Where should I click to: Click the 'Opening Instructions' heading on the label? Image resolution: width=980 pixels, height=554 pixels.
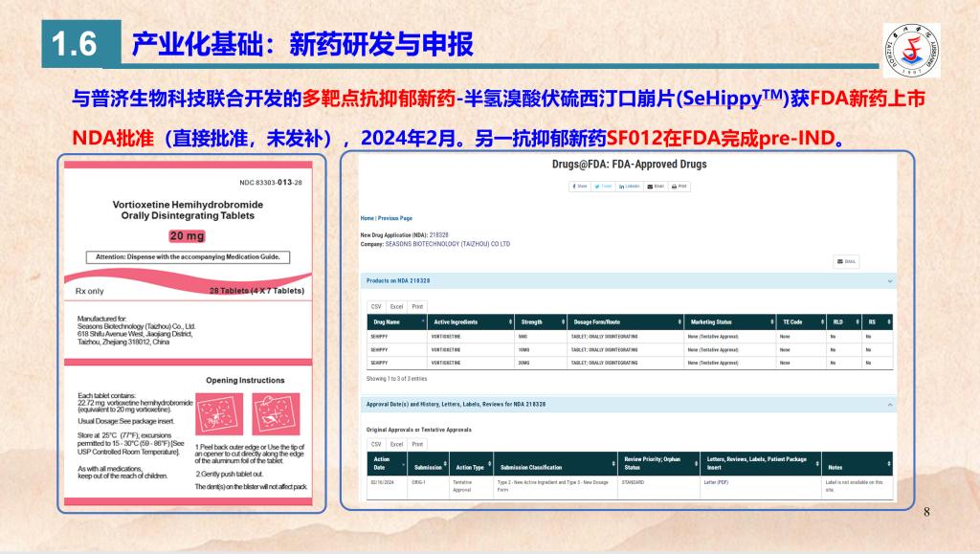coord(245,381)
